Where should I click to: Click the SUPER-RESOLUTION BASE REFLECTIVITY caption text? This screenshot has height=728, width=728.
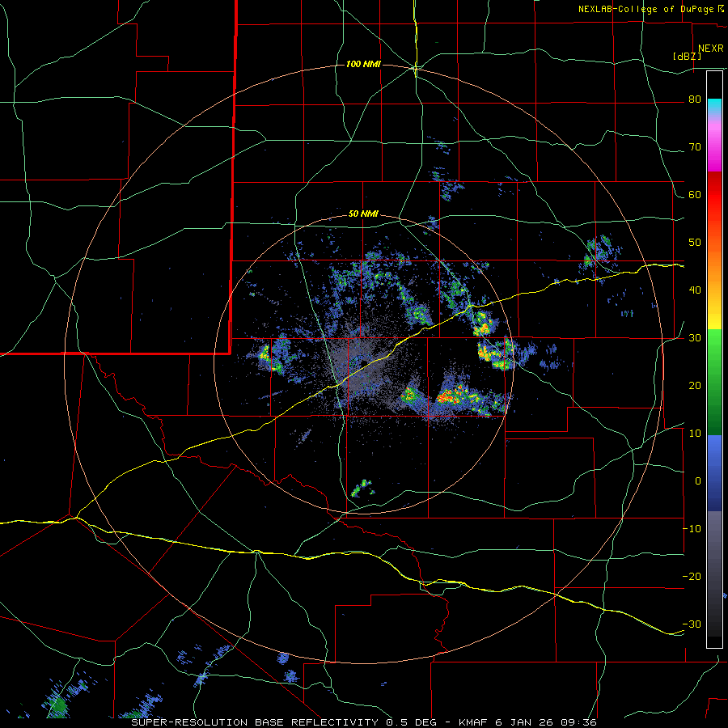pos(255,722)
